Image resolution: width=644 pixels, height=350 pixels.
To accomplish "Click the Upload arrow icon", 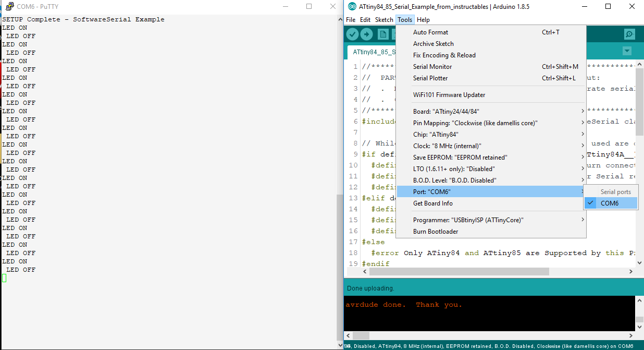I will [x=367, y=34].
